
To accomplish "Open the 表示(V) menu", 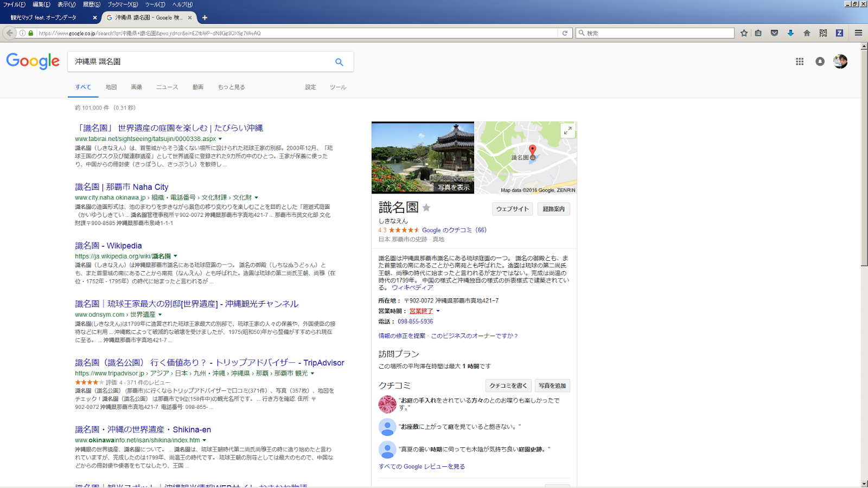I will [x=66, y=4].
